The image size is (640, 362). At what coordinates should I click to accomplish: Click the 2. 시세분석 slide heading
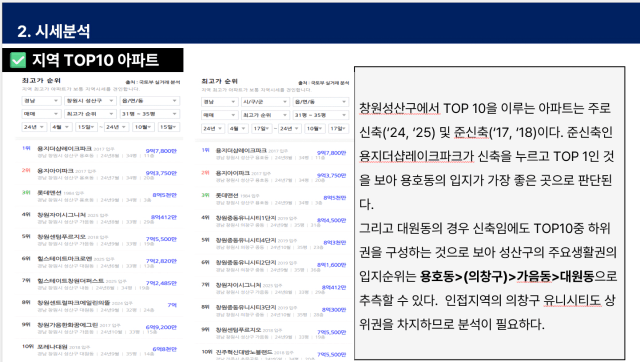click(x=53, y=31)
